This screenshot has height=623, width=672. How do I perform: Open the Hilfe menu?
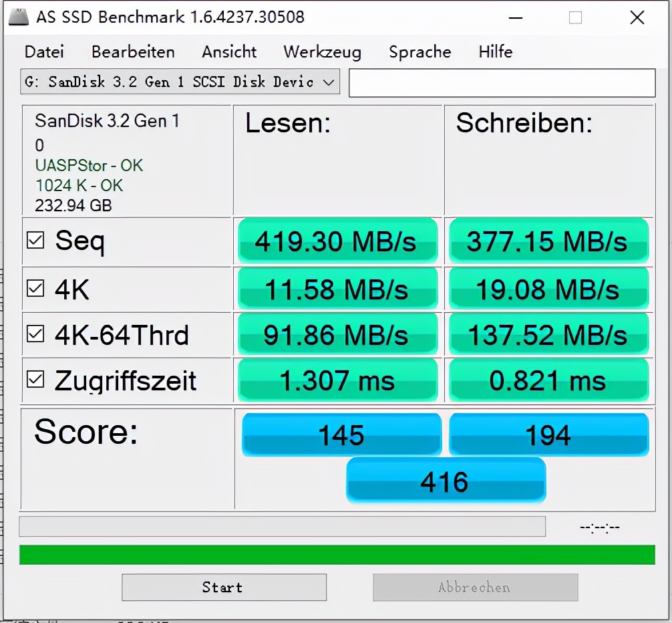495,51
